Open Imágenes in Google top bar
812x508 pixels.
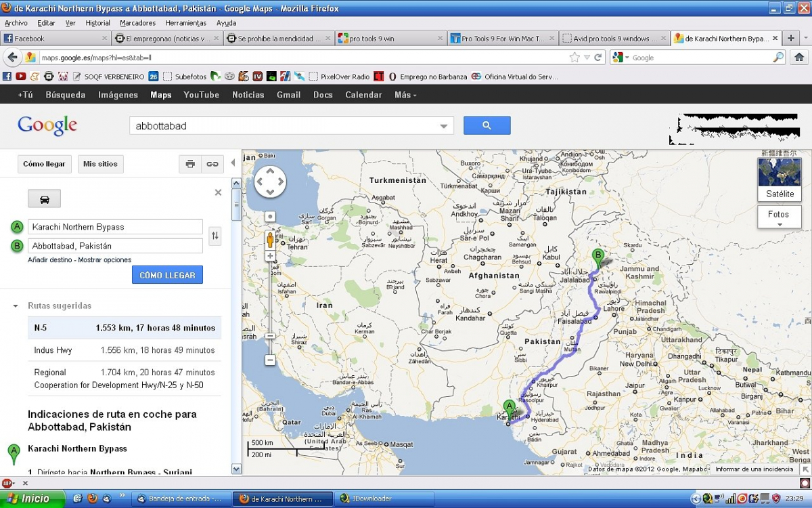(x=118, y=95)
